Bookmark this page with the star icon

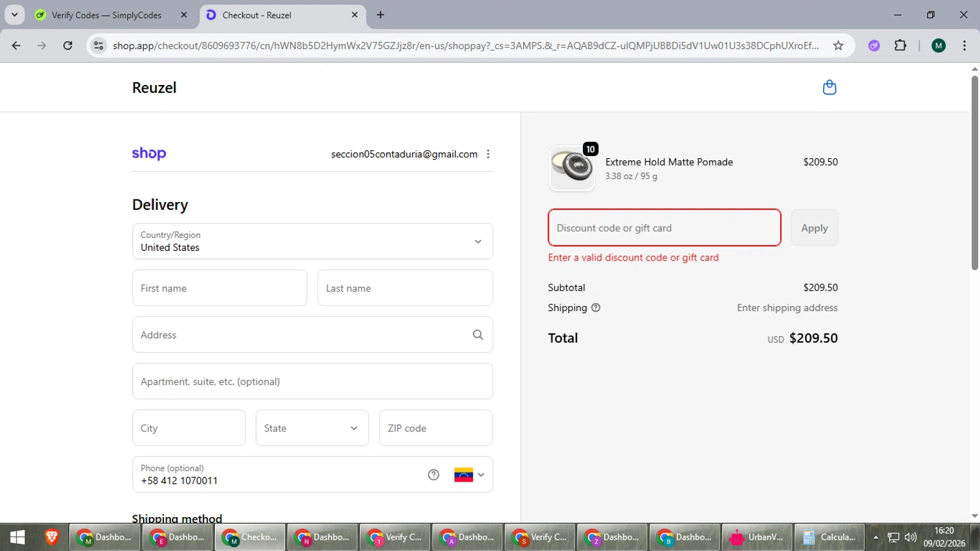point(838,46)
